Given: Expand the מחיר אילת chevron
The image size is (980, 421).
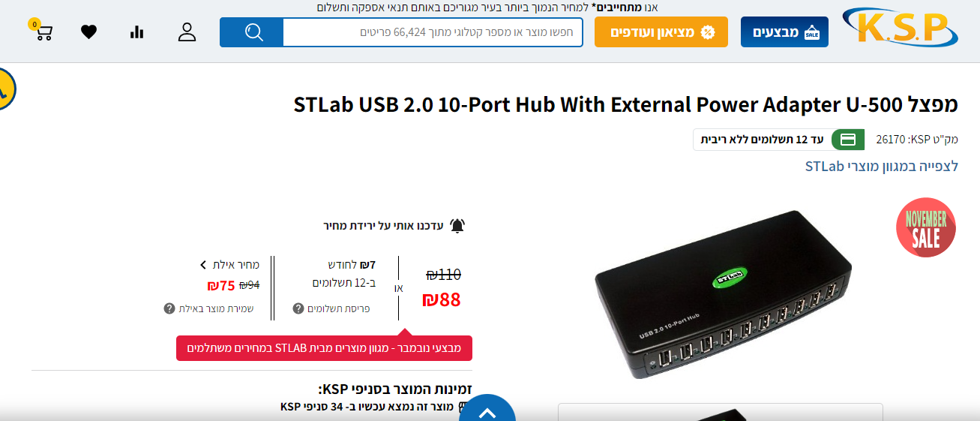Looking at the screenshot, I should click(x=203, y=265).
